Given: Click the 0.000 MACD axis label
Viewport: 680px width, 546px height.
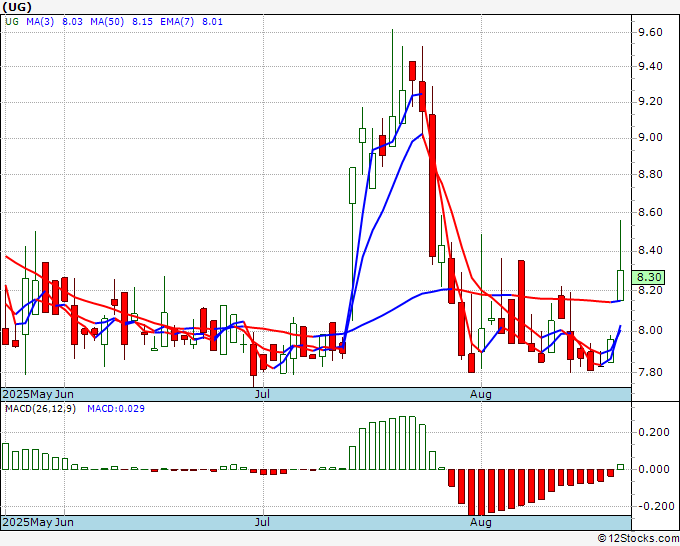Looking at the screenshot, I should (x=654, y=469).
